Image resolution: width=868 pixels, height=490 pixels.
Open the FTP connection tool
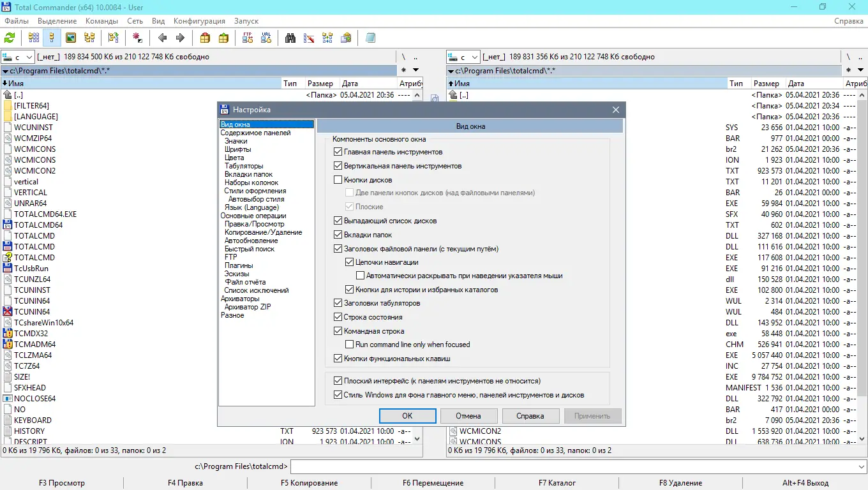coord(246,38)
